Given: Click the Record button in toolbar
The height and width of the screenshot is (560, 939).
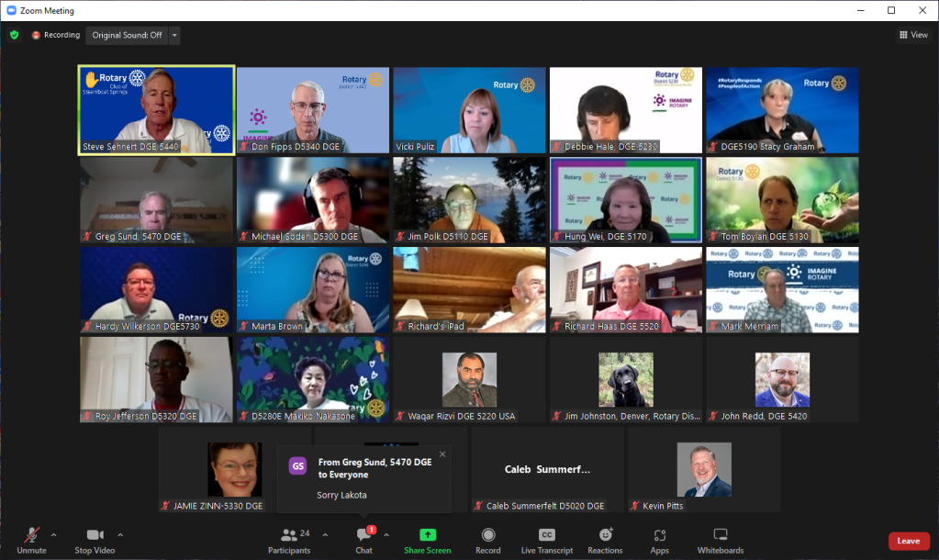Looking at the screenshot, I should [x=487, y=539].
